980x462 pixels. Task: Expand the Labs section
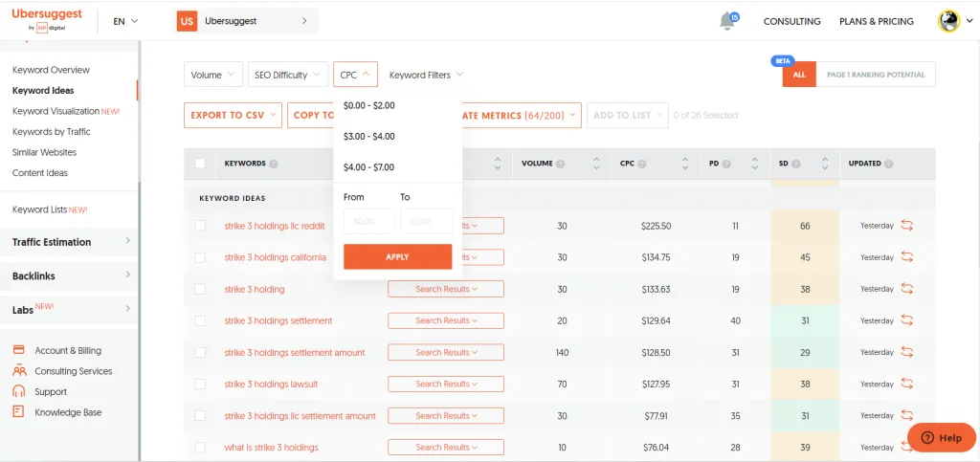point(71,309)
